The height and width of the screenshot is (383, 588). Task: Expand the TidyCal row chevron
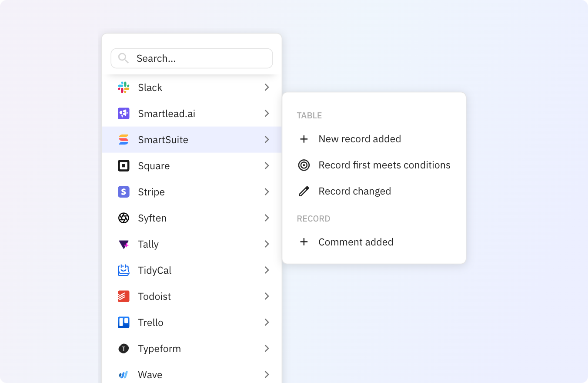(x=267, y=270)
